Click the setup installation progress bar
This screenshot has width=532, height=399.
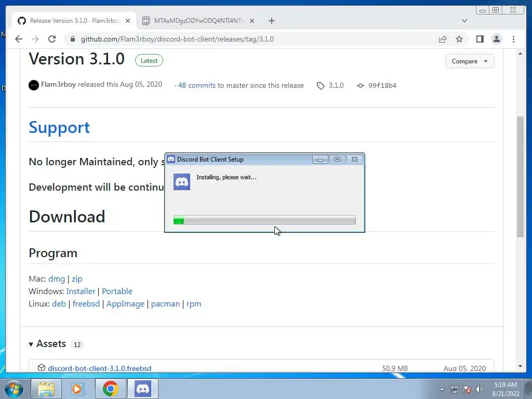pos(264,220)
